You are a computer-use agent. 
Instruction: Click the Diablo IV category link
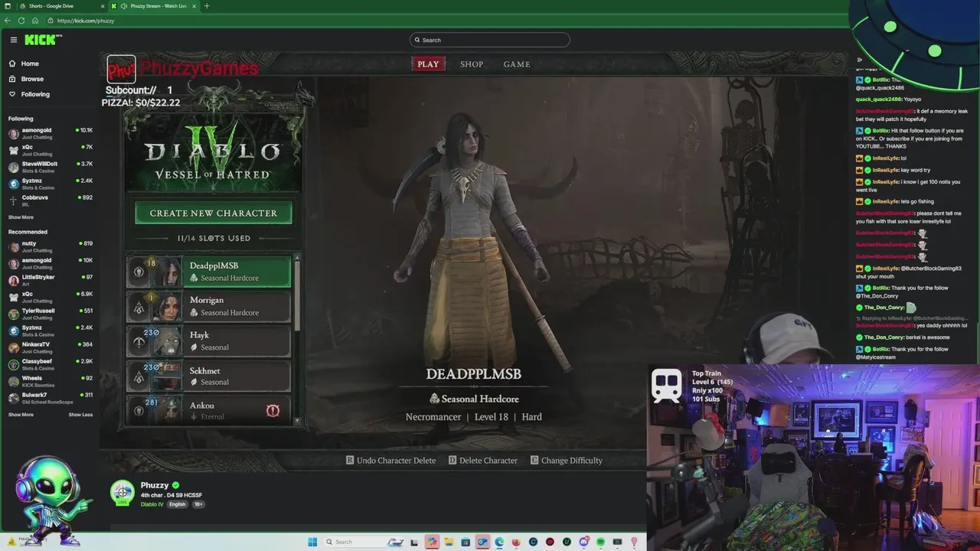pyautogui.click(x=152, y=504)
